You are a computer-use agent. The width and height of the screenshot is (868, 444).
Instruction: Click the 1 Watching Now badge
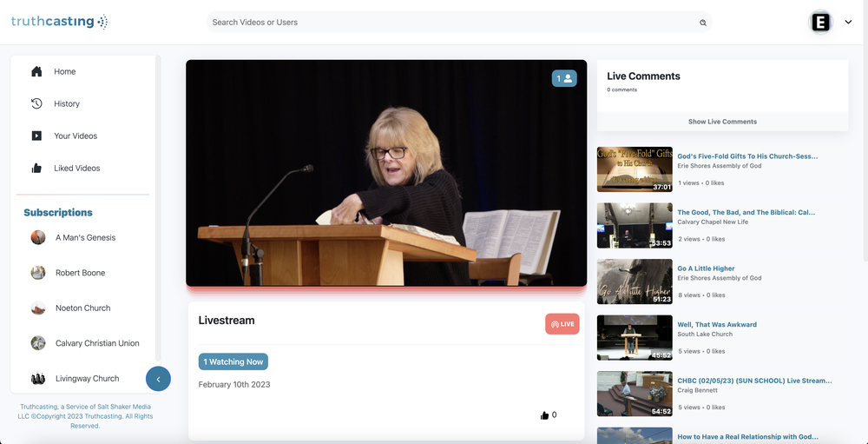(233, 362)
